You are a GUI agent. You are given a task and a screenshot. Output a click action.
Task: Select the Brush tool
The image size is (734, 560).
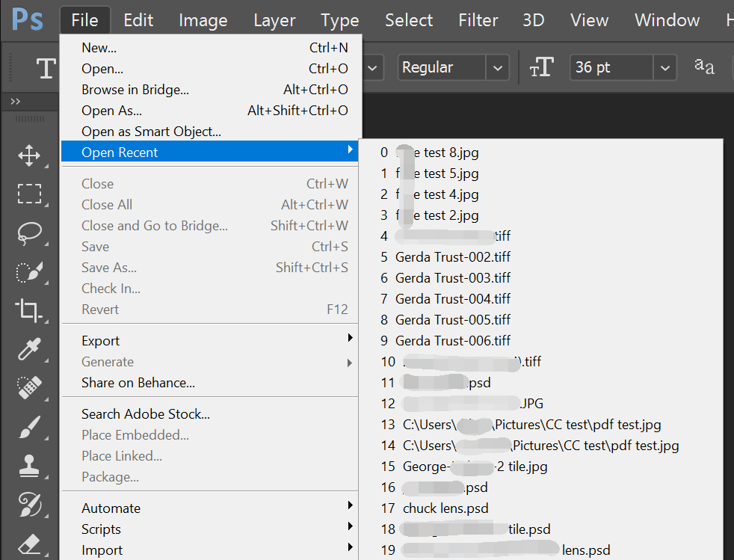pos(29,427)
